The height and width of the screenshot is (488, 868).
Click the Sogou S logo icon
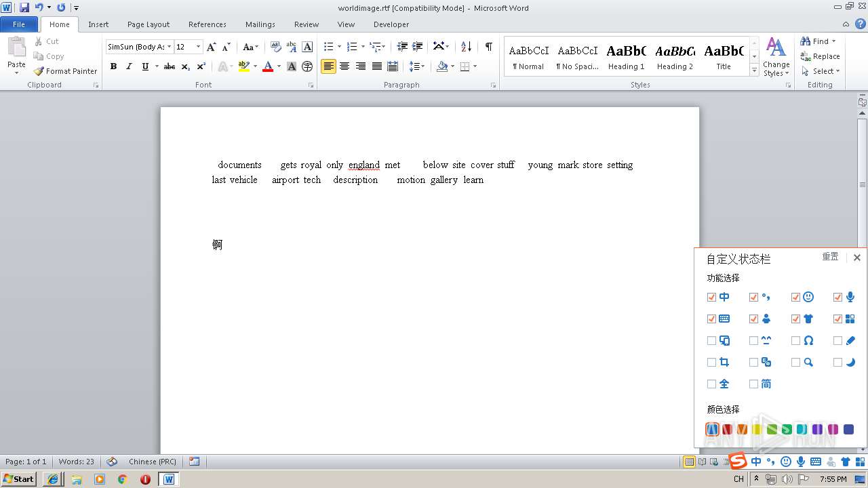[738, 461]
